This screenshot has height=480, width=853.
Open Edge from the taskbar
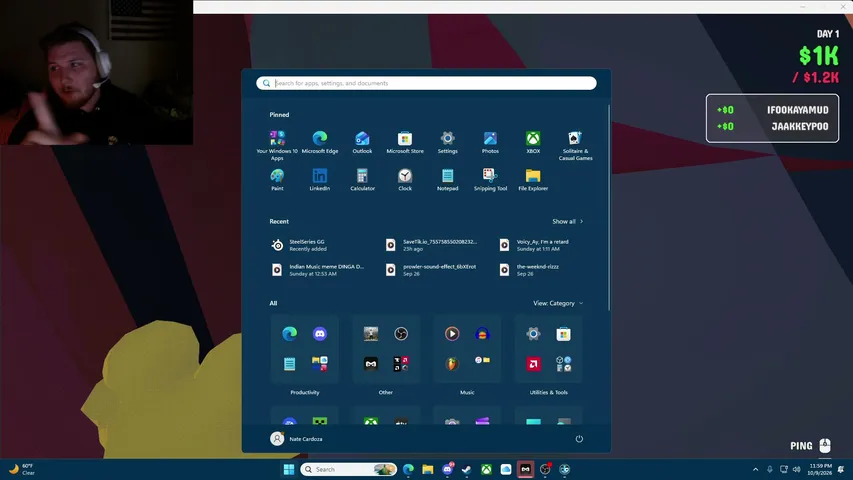tap(408, 469)
